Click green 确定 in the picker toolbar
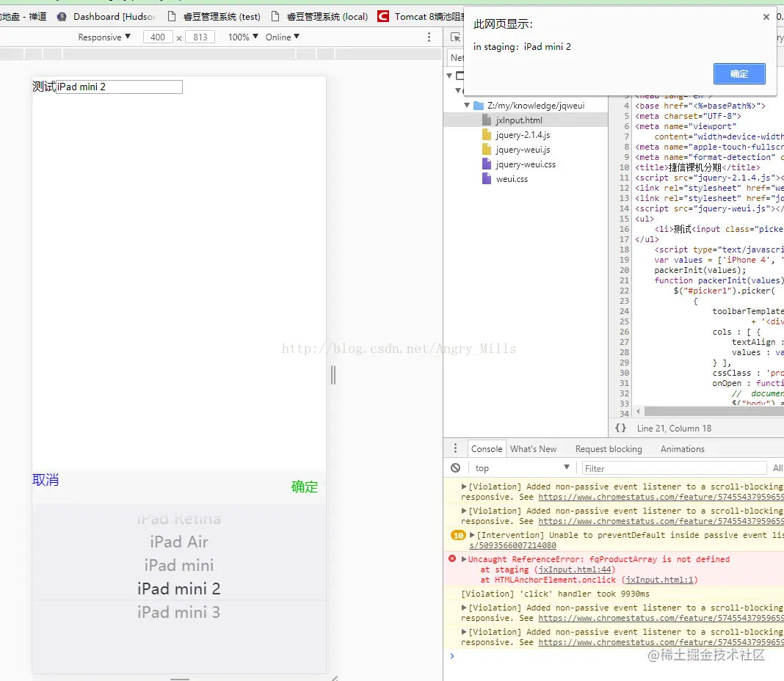 tap(305, 487)
